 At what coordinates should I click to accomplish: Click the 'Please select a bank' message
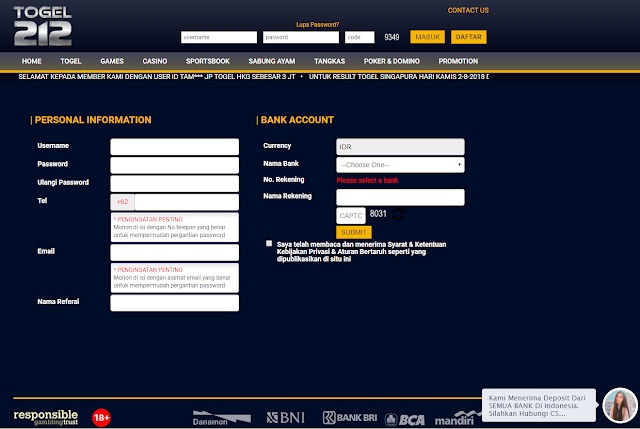(367, 180)
